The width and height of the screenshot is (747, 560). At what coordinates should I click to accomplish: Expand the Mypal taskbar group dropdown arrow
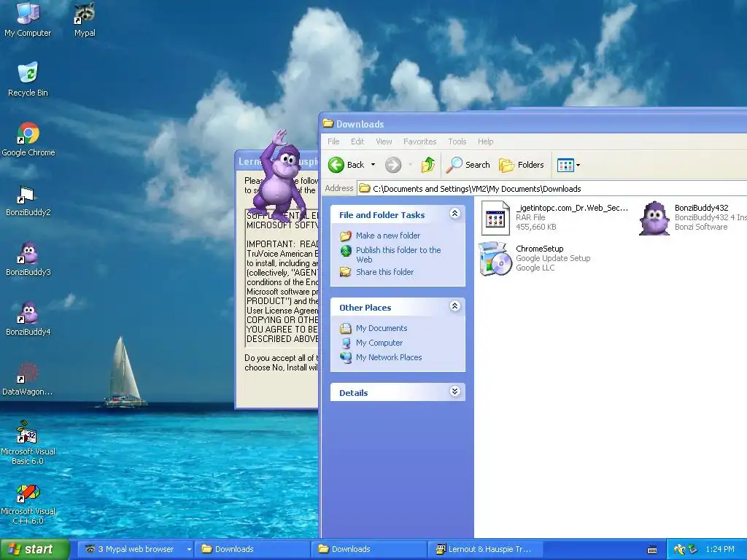[189, 550]
